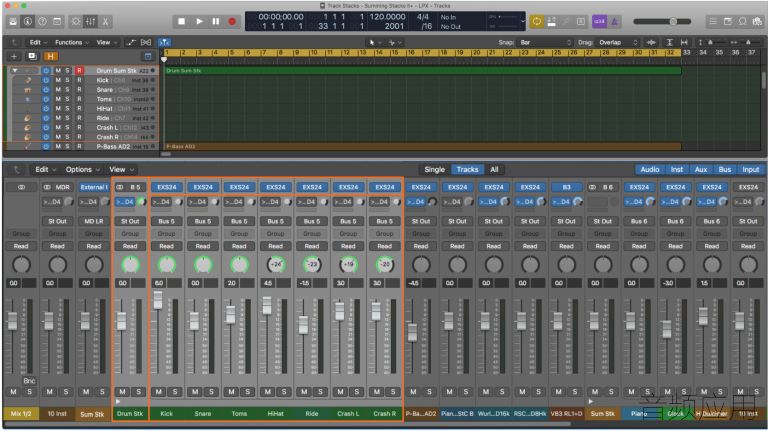The height and width of the screenshot is (431, 768).
Task: Open Read automation mode on Toms strip
Action: 239,246
